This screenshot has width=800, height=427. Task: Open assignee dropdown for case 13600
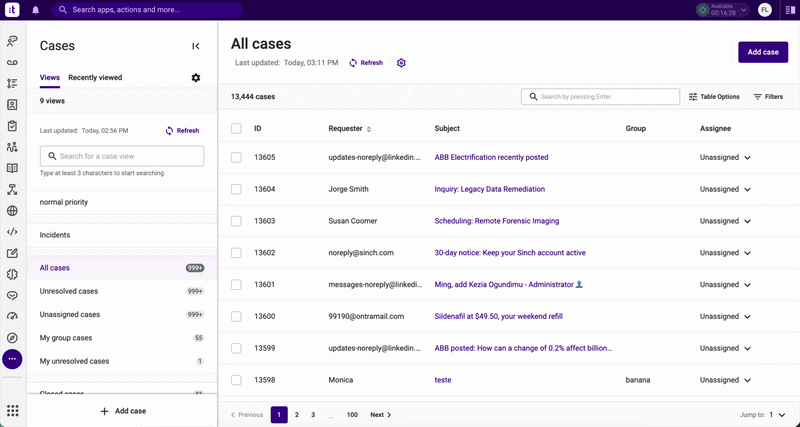tap(725, 316)
